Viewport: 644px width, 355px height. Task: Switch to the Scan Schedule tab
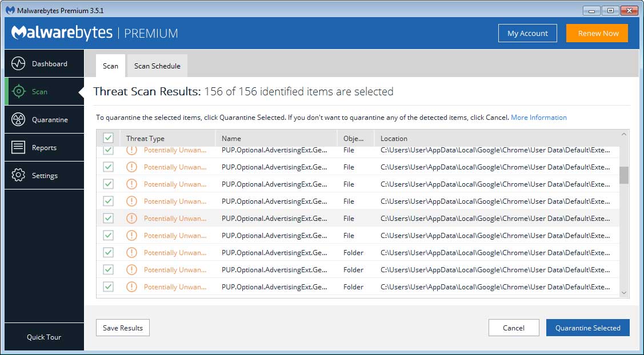click(157, 66)
